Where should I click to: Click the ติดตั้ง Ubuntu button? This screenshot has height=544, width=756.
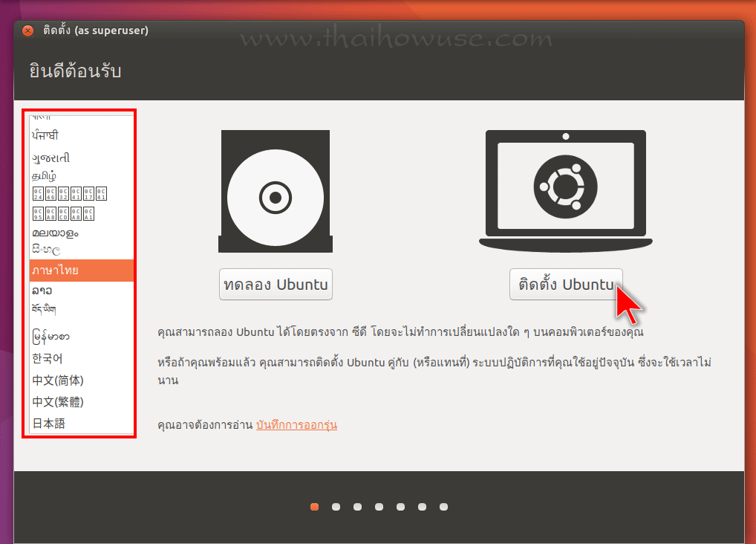[566, 285]
